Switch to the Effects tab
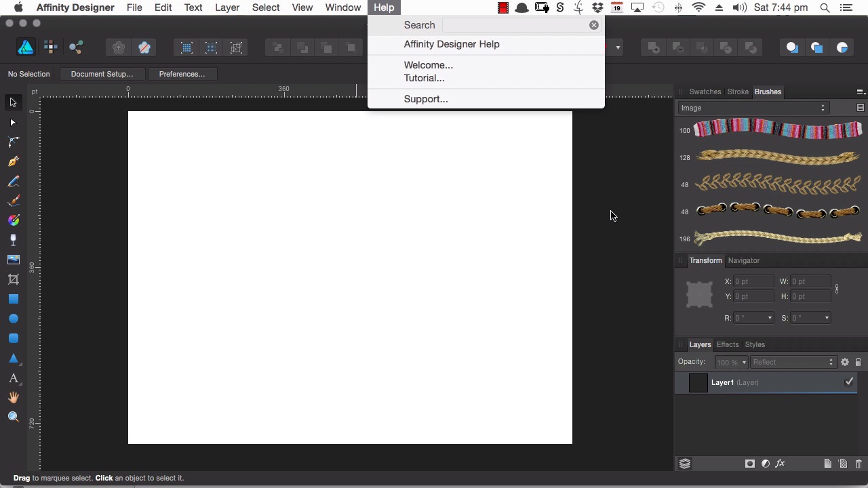The width and height of the screenshot is (868, 488). pos(727,344)
